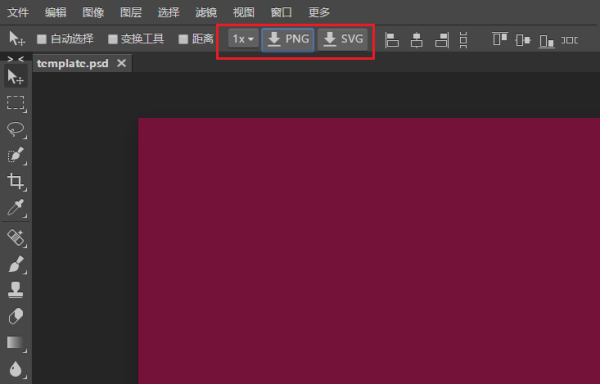
Task: Click the align top edges icon
Action: [500, 39]
